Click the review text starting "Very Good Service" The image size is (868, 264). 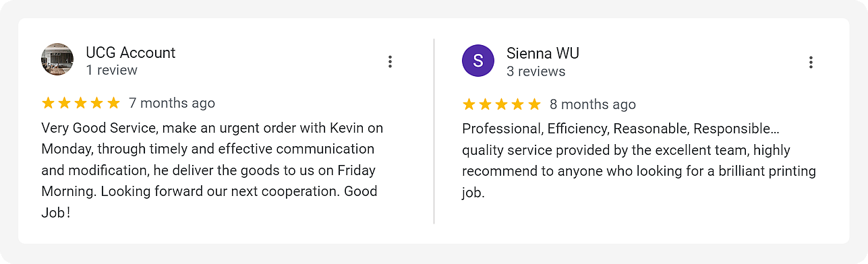212,170
